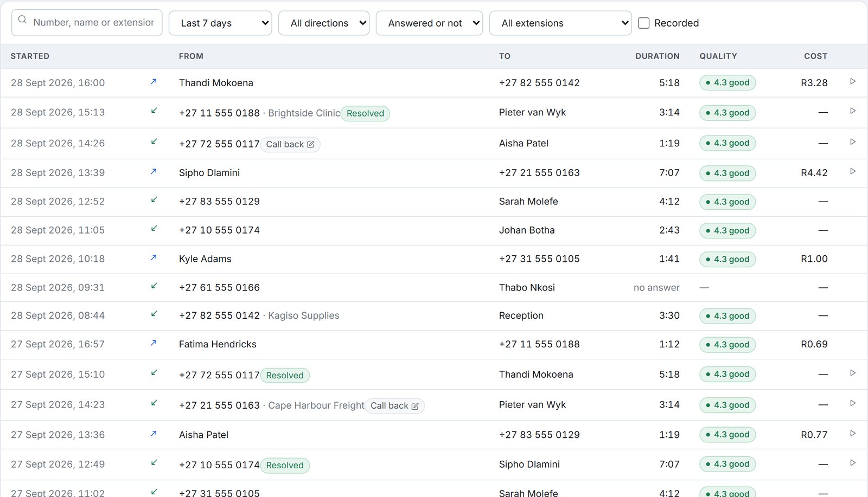Sort by Started column header

(x=30, y=56)
